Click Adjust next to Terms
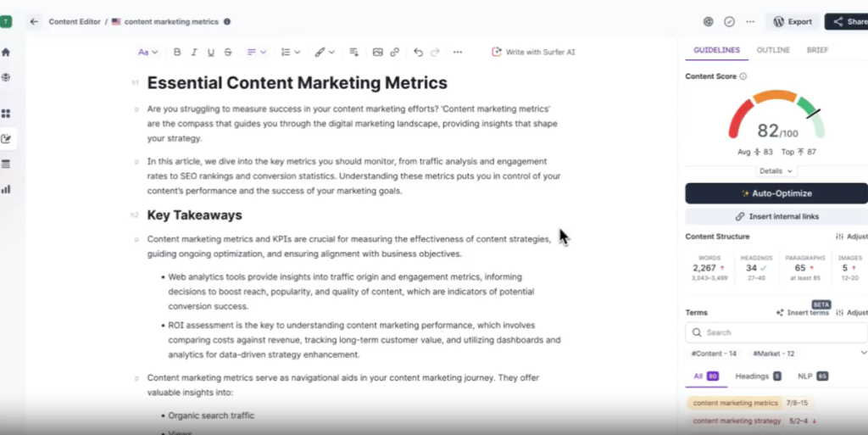This screenshot has height=435, width=868. tap(851, 313)
